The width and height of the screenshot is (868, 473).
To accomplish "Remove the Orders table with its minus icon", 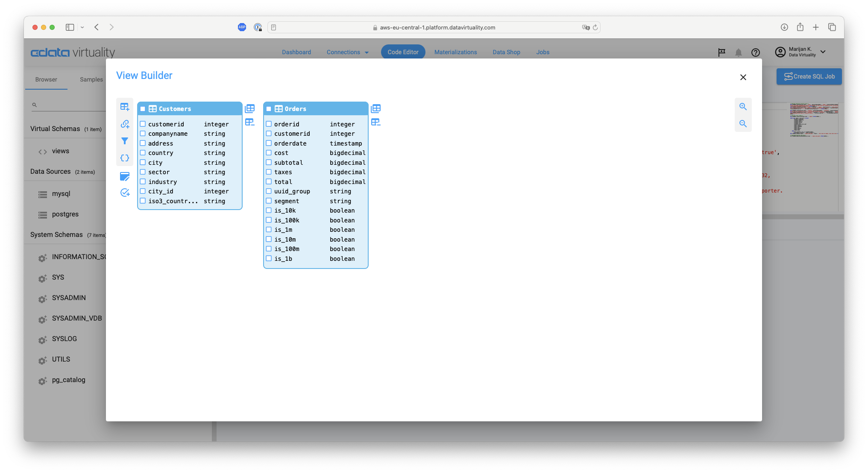I will pos(376,122).
